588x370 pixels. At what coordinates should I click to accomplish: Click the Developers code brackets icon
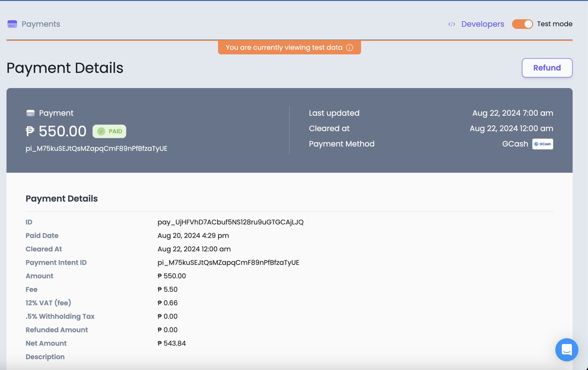(x=451, y=24)
